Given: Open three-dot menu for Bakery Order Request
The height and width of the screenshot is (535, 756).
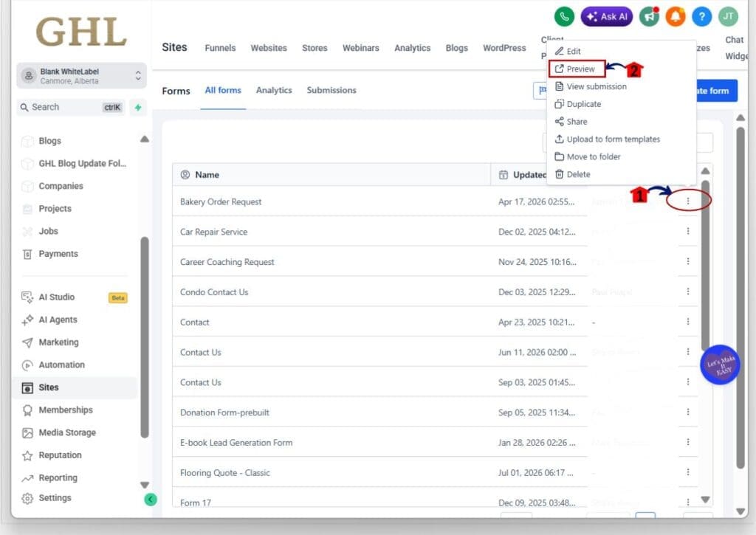Looking at the screenshot, I should point(688,201).
